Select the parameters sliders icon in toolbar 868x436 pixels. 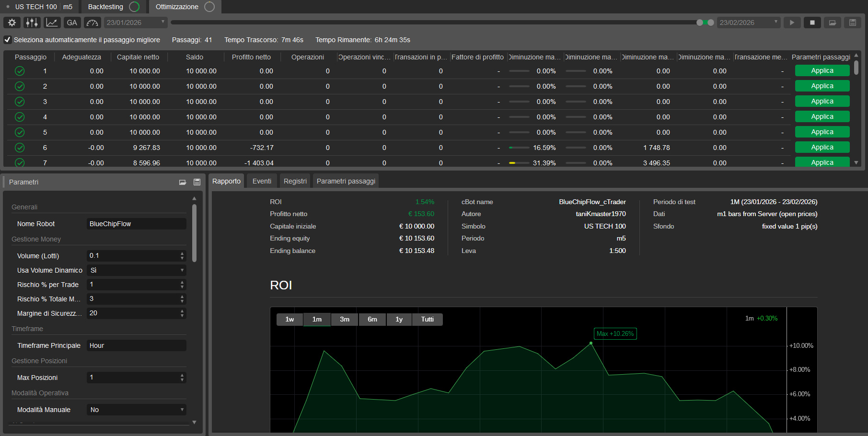[32, 22]
